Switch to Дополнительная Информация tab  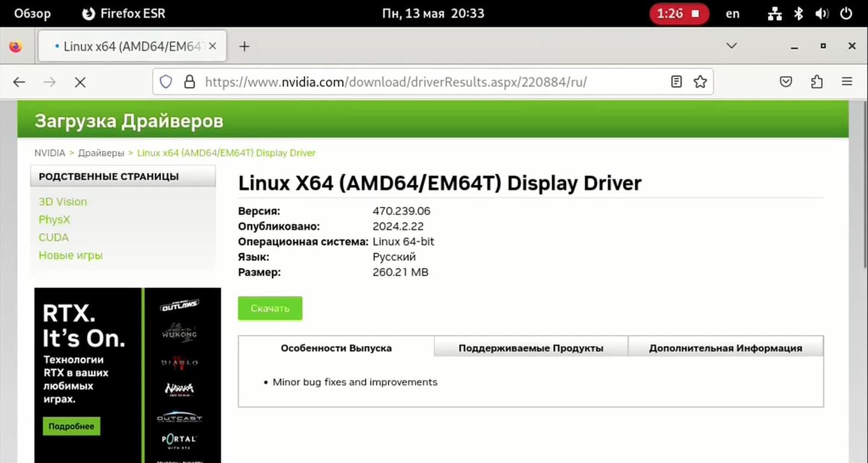click(726, 348)
